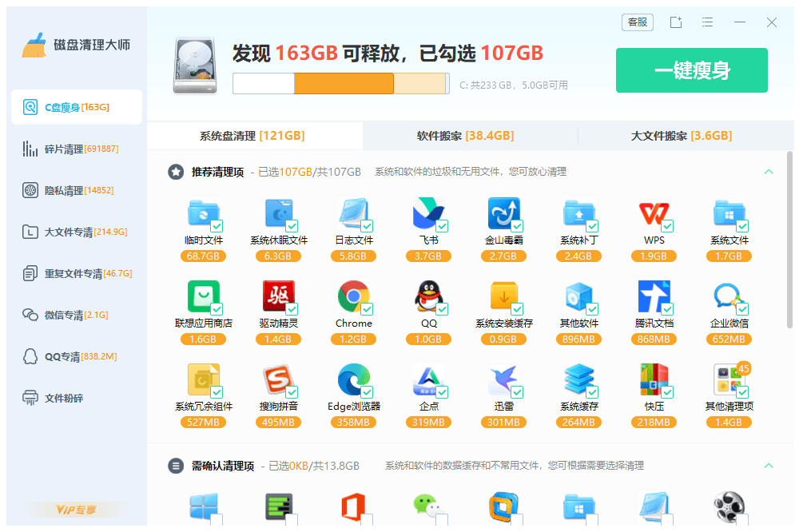This screenshot has height=532, width=799.
Task: Click the Feishu (飞书) app icon
Action: coord(428,214)
